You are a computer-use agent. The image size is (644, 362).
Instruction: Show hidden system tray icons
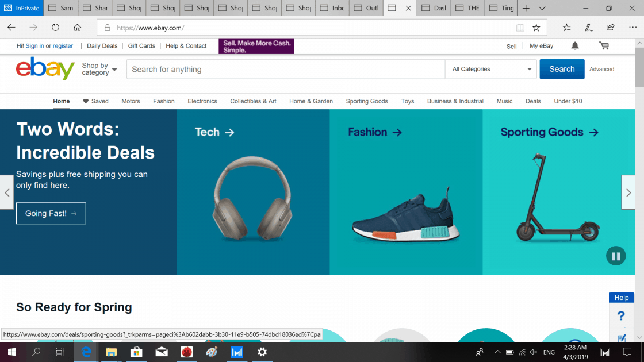497,352
